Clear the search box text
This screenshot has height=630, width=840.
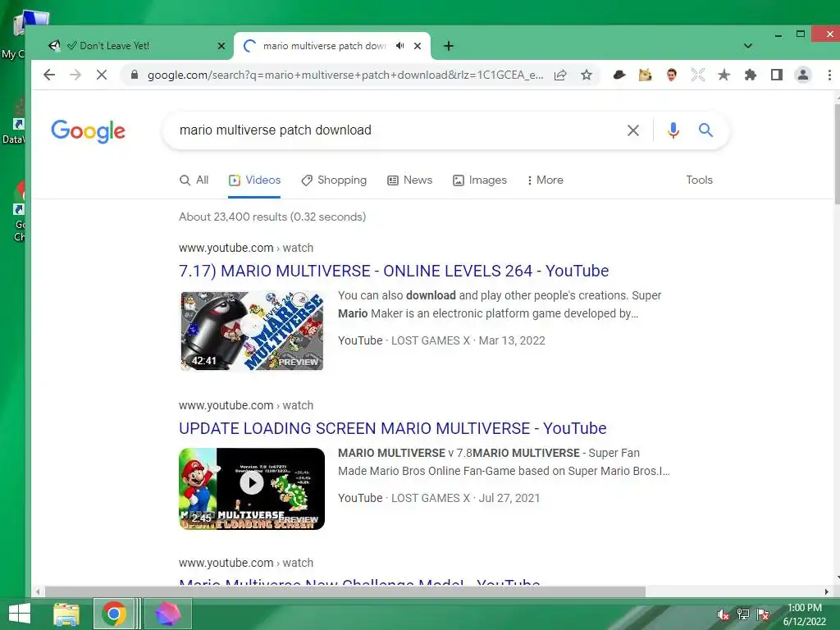click(633, 130)
